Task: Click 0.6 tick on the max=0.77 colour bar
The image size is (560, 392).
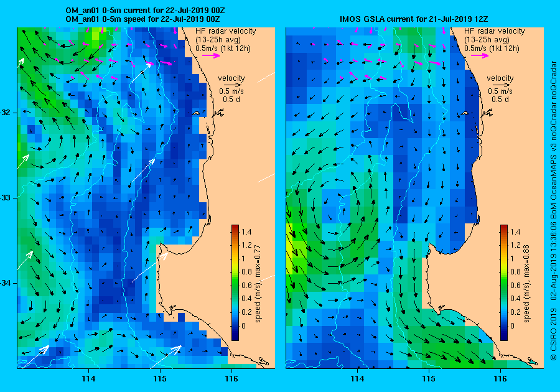Action: tap(246, 285)
